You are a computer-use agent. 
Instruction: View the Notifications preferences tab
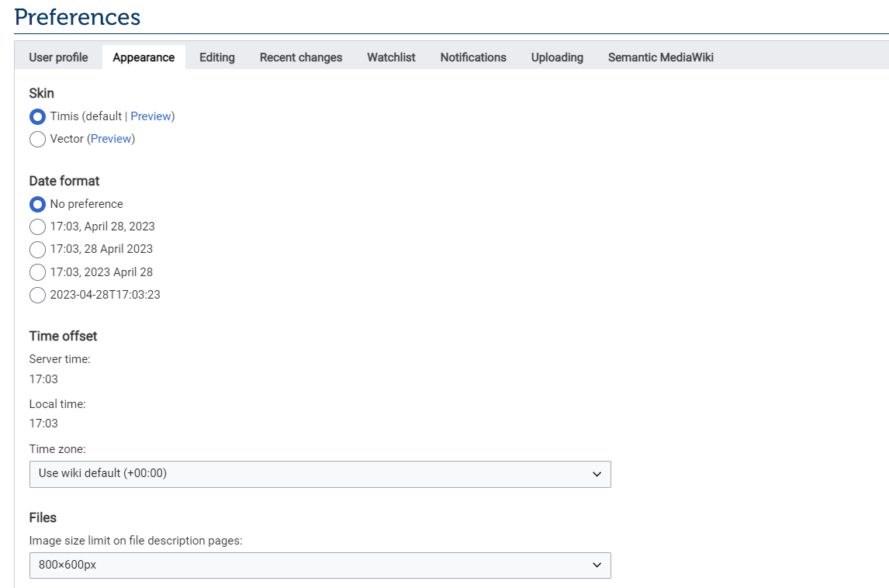tap(472, 57)
